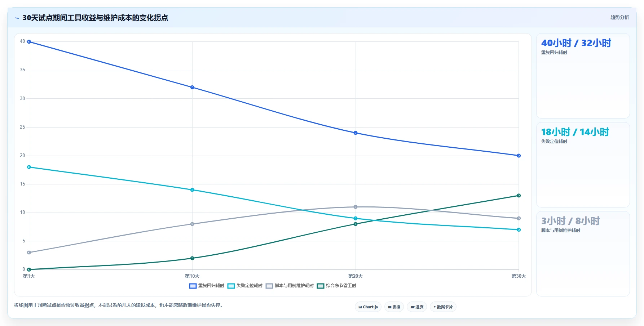This screenshot has width=644, height=326.
Task: Click the 第30天 x-axis label
Action: 519,276
